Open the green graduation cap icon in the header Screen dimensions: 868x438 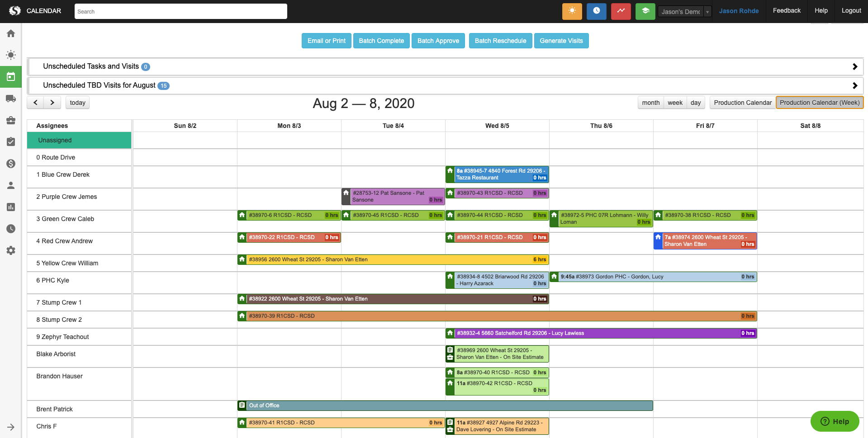[x=645, y=11]
